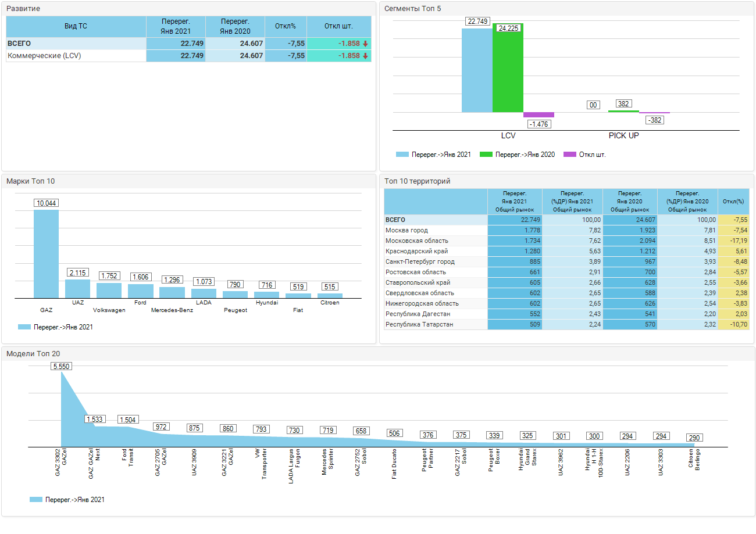This screenshot has height=534, width=756.
Task: Click the LADA bar value 1.073
Action: point(204,282)
